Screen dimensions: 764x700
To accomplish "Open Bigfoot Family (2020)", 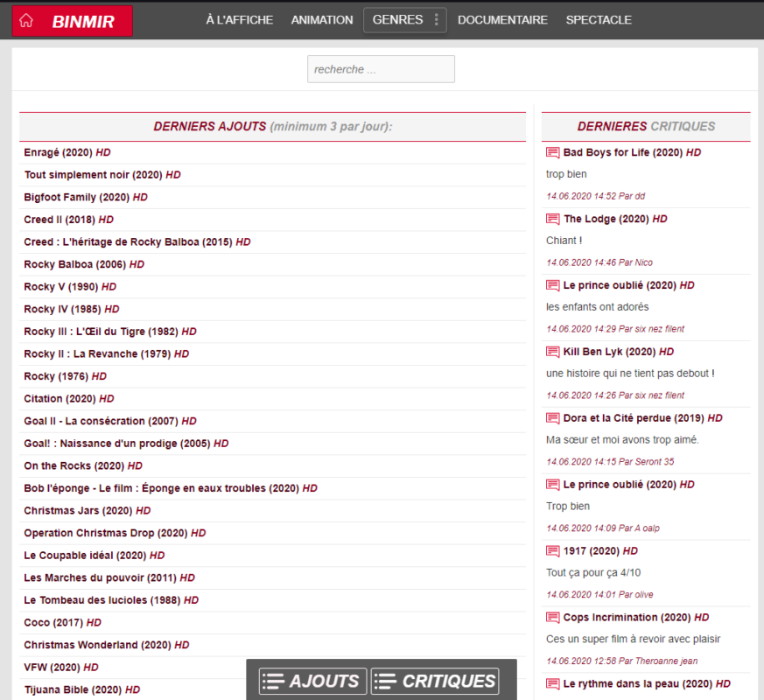I will tap(86, 197).
